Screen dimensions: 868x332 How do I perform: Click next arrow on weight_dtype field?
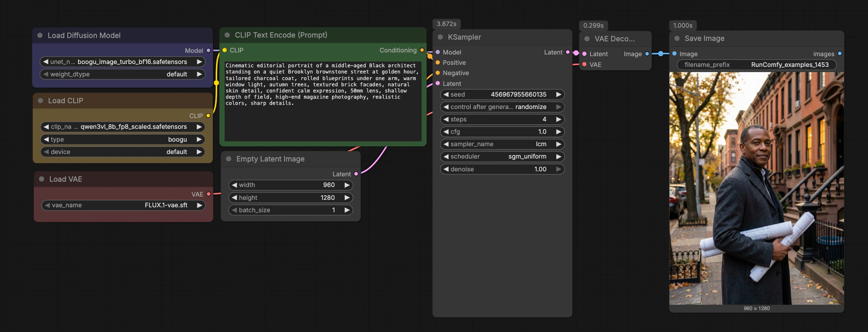click(x=199, y=74)
